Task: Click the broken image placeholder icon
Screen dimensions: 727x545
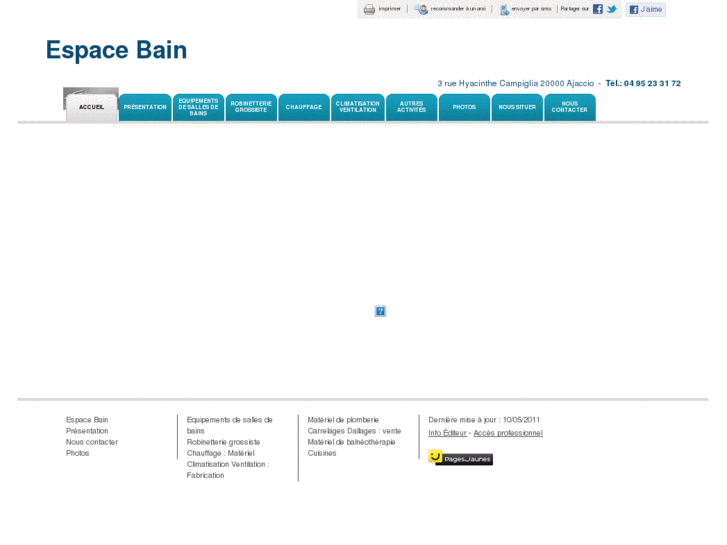Action: (380, 311)
